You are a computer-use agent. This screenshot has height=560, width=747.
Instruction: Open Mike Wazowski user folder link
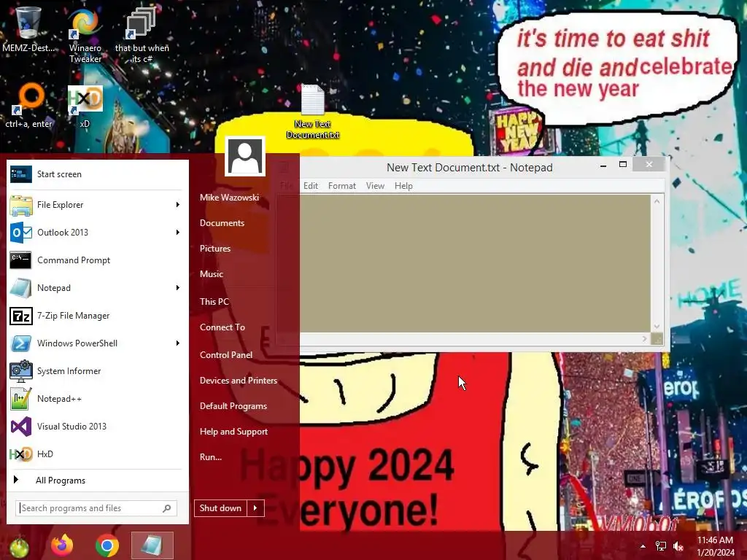coord(229,197)
